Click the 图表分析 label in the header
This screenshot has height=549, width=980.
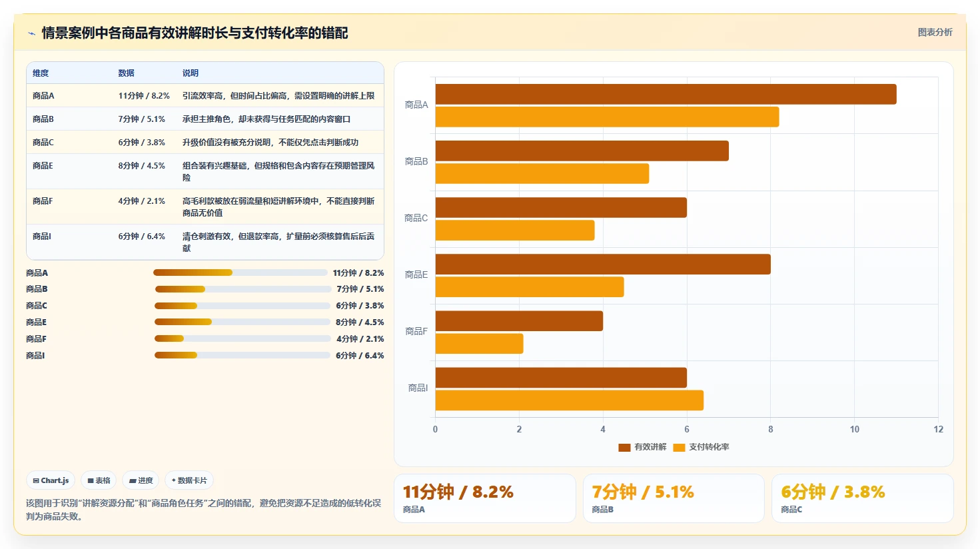(935, 32)
